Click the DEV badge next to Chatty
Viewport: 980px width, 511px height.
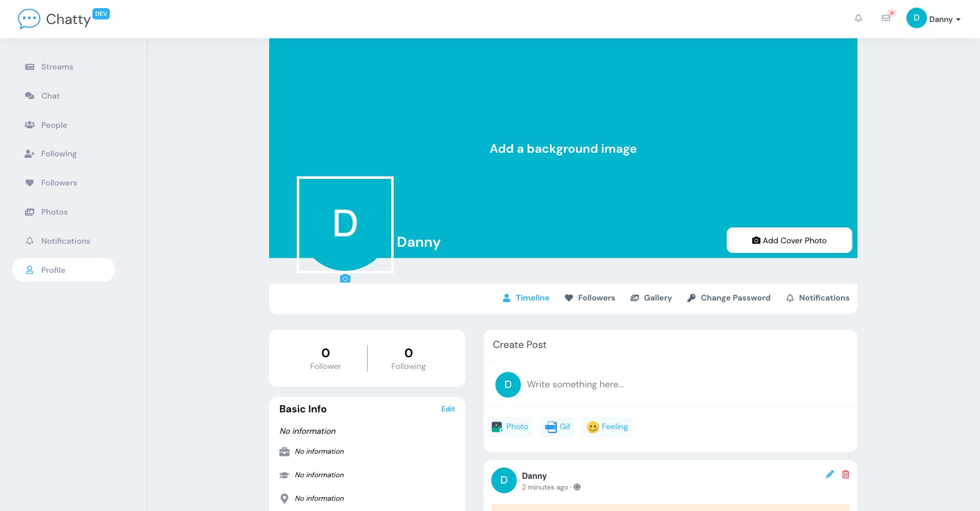[101, 14]
